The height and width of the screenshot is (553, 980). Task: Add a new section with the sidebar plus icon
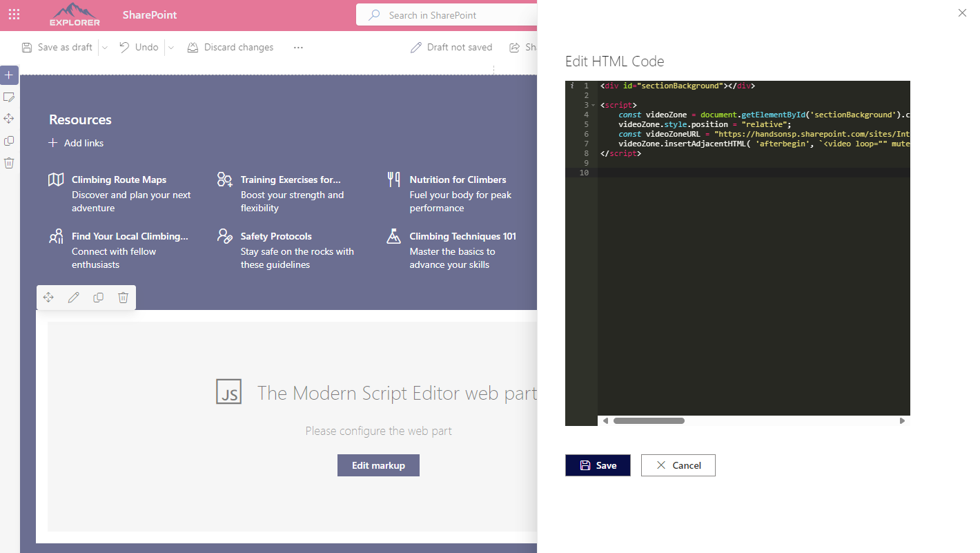coord(8,75)
